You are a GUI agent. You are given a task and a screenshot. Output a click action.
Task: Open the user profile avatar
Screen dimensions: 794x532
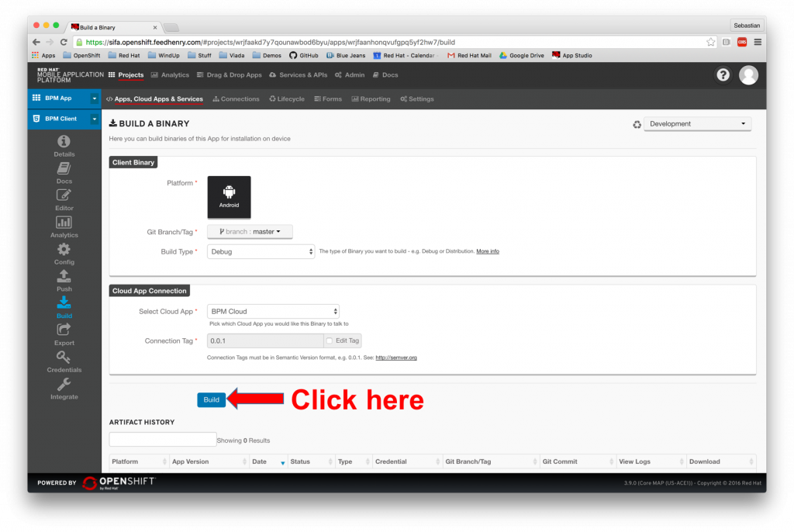click(748, 75)
